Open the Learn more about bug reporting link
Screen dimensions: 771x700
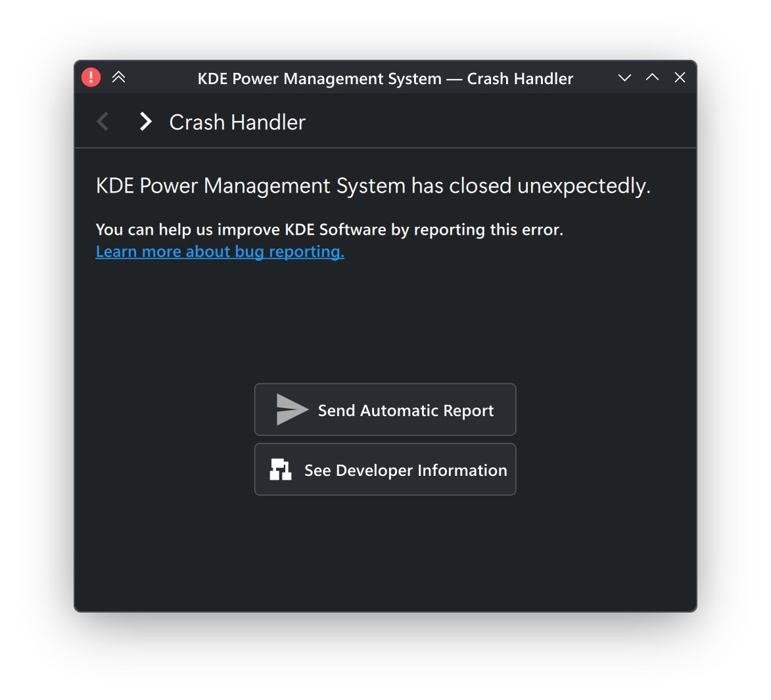[x=220, y=252]
